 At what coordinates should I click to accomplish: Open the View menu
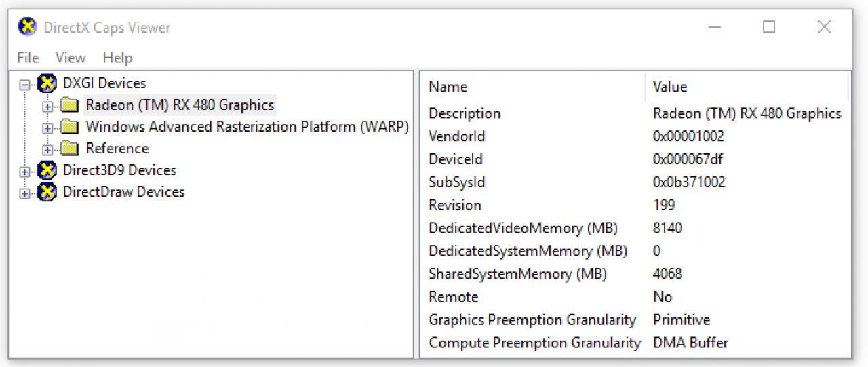point(71,58)
